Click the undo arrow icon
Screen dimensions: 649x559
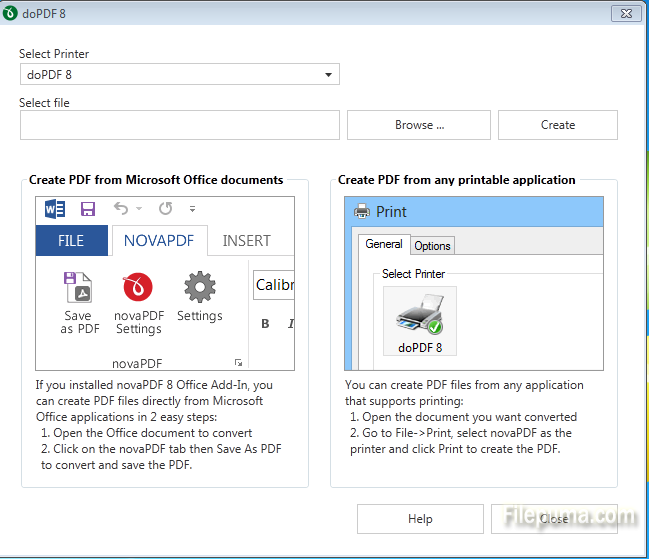click(121, 209)
